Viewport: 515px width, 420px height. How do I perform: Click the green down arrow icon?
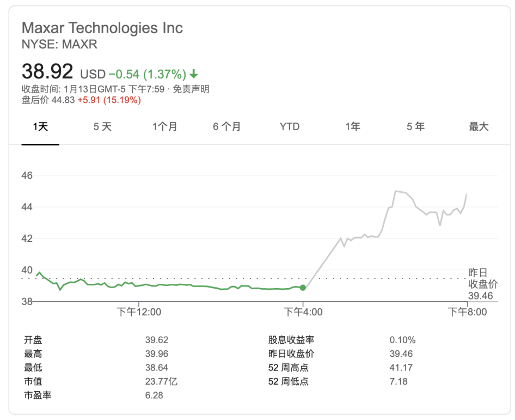click(194, 74)
